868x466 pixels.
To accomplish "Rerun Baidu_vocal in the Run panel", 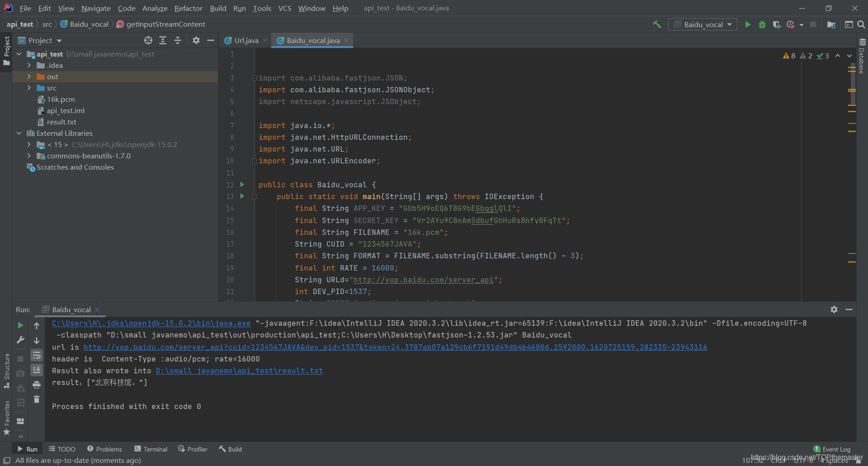I will [x=20, y=325].
